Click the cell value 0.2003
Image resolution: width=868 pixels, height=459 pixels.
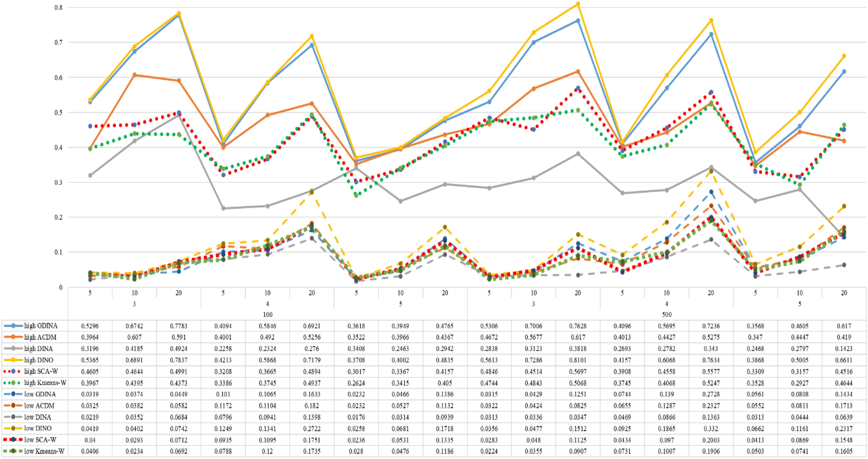pyautogui.click(x=711, y=440)
